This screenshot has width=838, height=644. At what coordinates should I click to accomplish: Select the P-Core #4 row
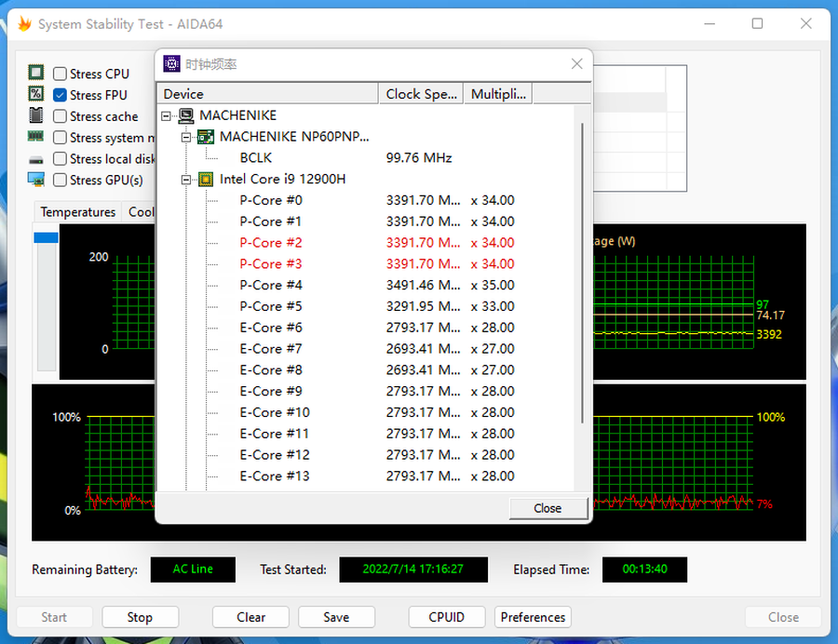(271, 285)
